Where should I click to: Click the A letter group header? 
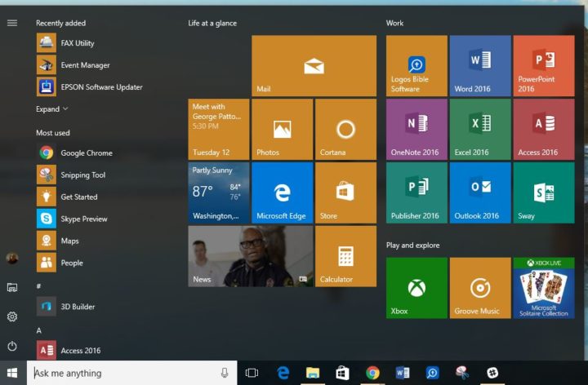click(x=38, y=330)
